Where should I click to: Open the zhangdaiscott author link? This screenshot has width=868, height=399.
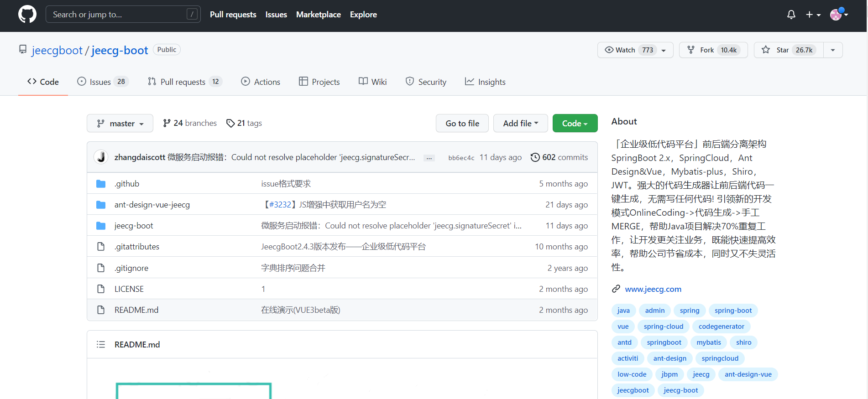(140, 157)
